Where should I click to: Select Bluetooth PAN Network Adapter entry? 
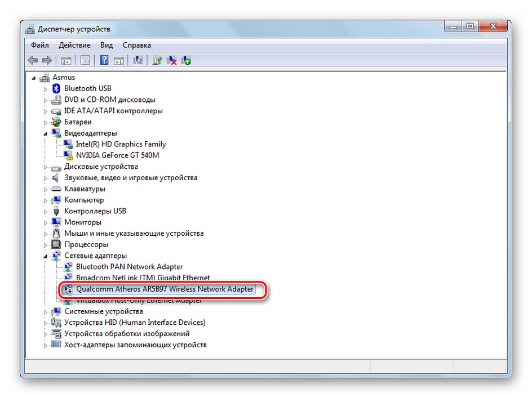point(129,267)
